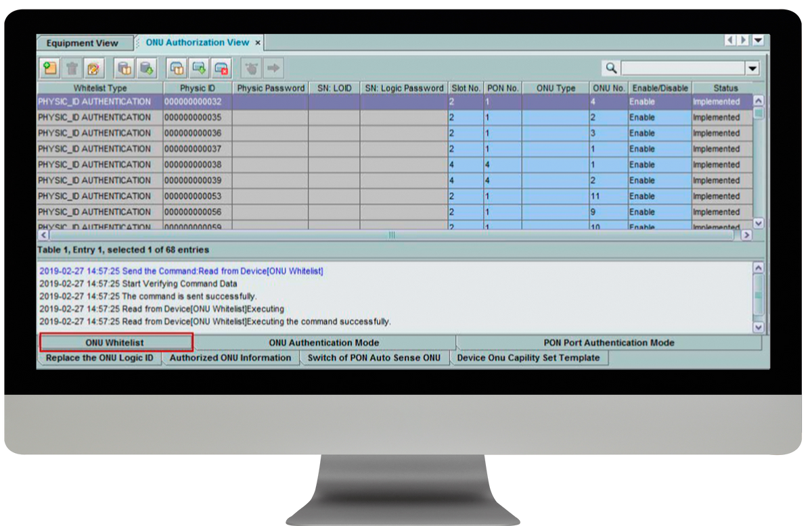Open the search field dropdown arrow
The image size is (812, 526).
click(752, 68)
